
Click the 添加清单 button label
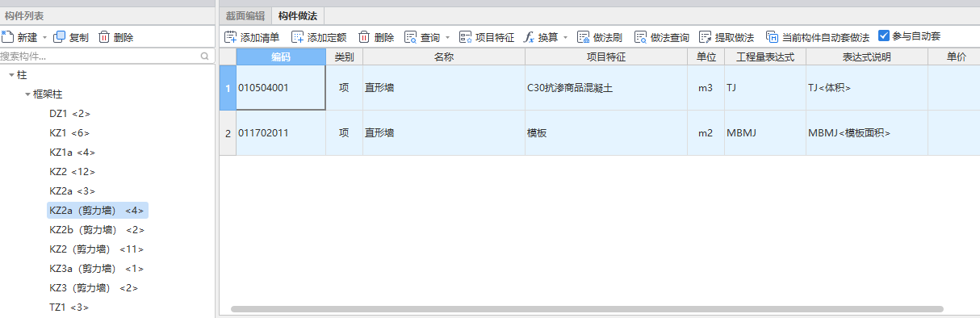pyautogui.click(x=260, y=37)
